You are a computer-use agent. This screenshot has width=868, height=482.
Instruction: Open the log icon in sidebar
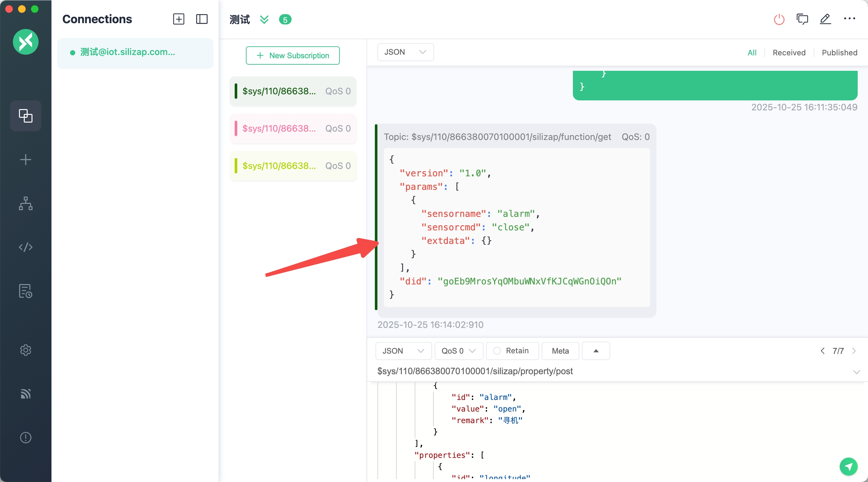26,291
